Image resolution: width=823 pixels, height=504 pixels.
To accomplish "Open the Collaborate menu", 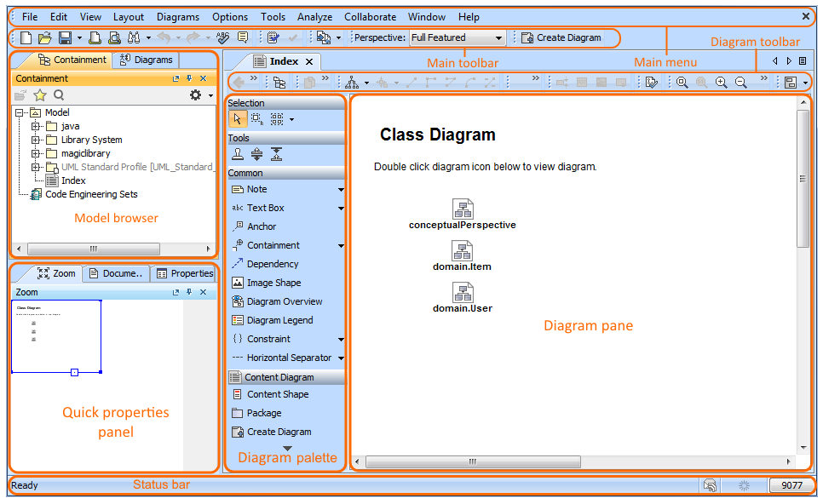I will [370, 17].
